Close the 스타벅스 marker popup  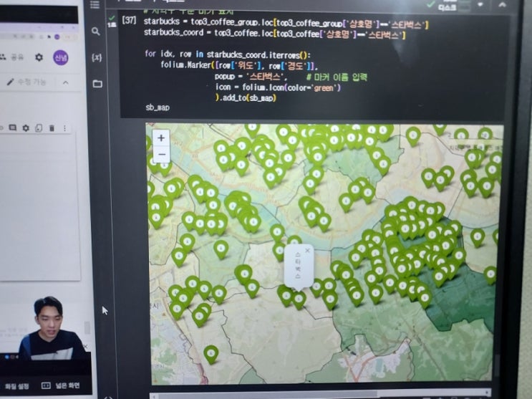coord(307,251)
